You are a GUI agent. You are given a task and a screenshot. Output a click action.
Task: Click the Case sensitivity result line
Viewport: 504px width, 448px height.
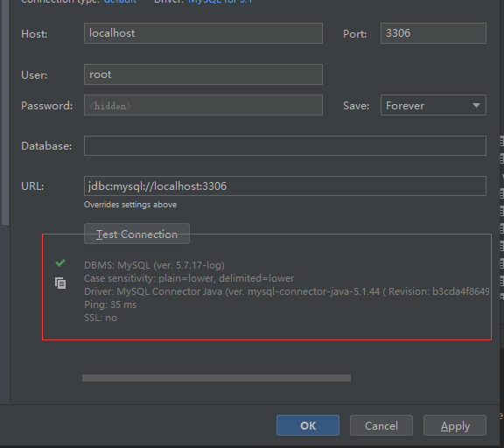point(189,278)
